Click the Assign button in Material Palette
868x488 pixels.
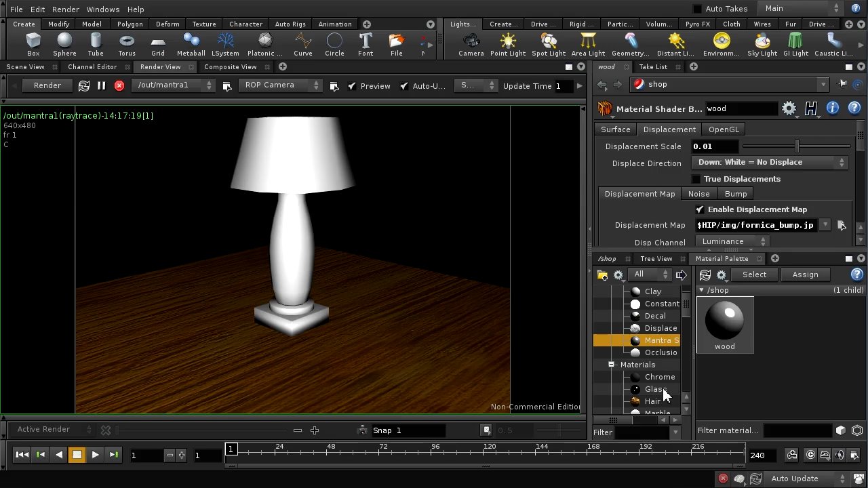(805, 274)
